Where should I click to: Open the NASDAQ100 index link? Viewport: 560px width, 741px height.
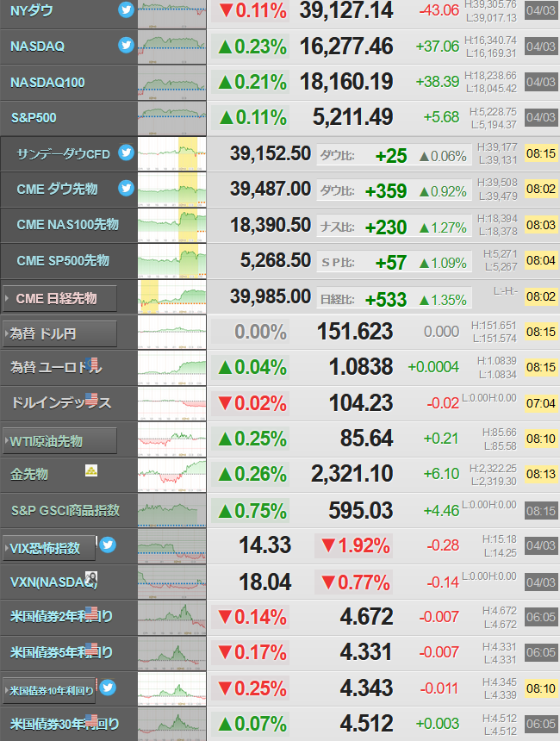click(x=47, y=82)
